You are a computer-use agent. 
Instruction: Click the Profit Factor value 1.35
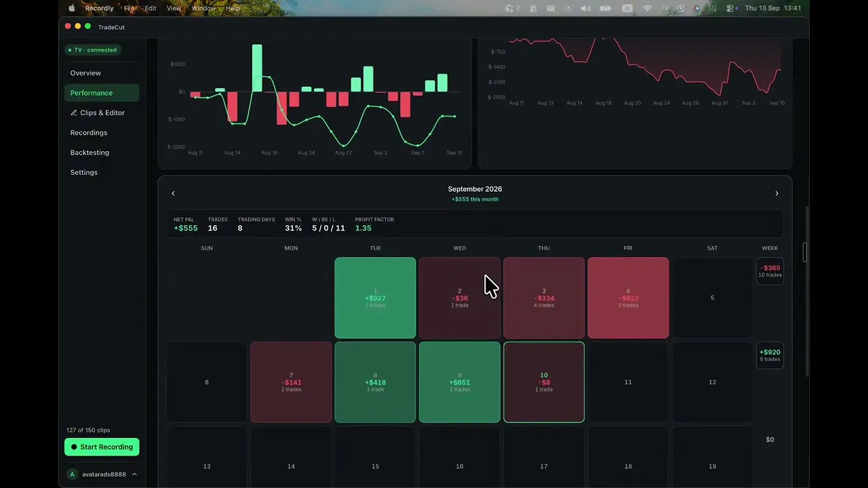(363, 228)
